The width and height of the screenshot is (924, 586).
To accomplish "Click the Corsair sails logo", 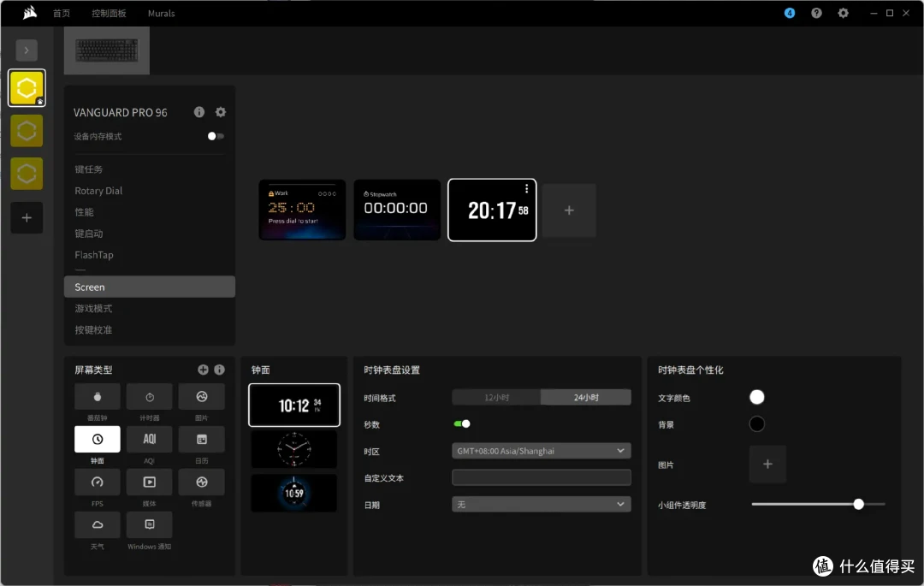I will click(x=29, y=12).
